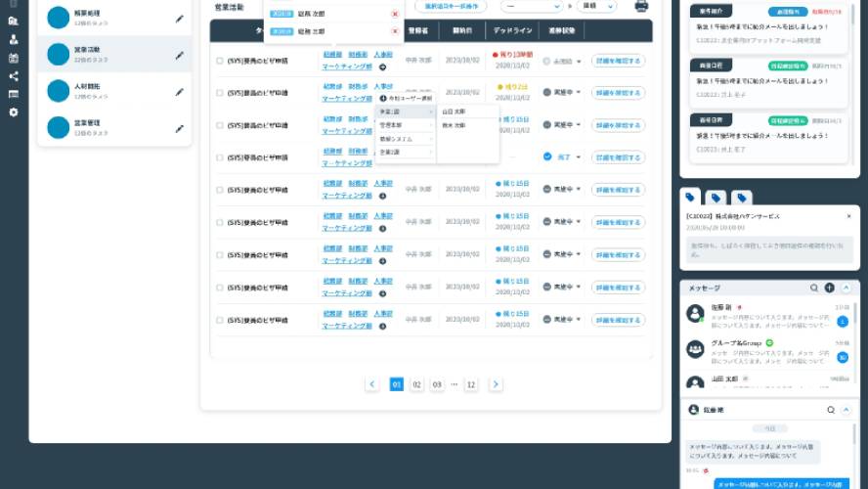Image resolution: width=868 pixels, height=489 pixels.
Task: Collapse the chat conversation with its chevron
Action: (846, 410)
